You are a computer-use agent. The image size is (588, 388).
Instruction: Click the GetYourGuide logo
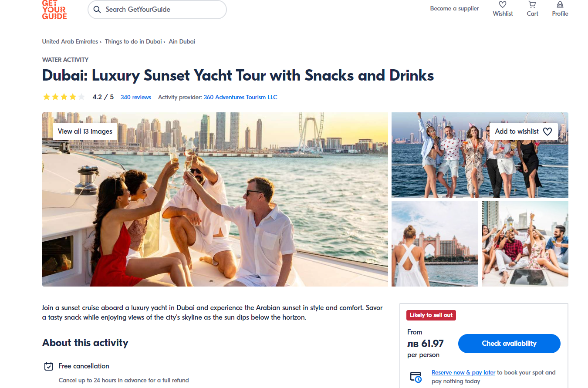pyautogui.click(x=54, y=10)
